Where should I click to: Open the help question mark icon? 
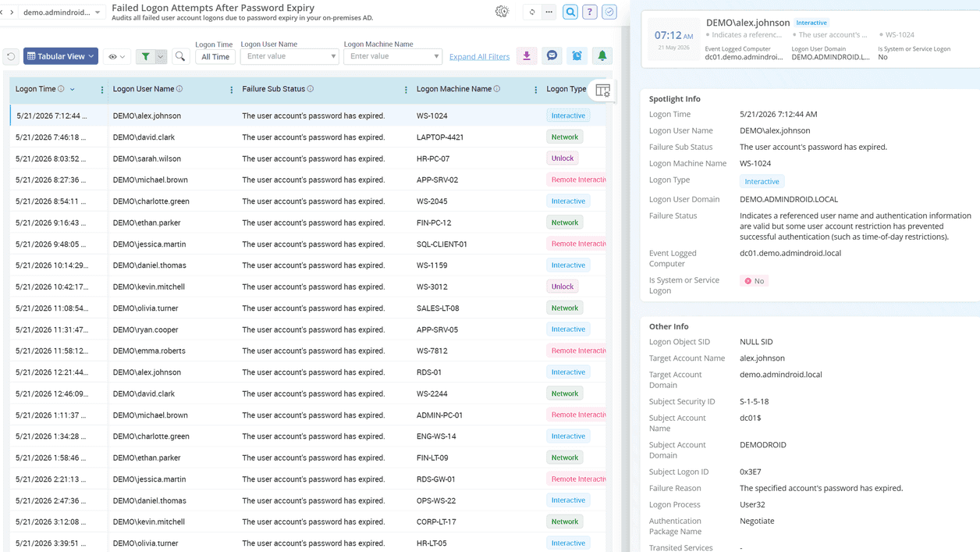coord(590,12)
